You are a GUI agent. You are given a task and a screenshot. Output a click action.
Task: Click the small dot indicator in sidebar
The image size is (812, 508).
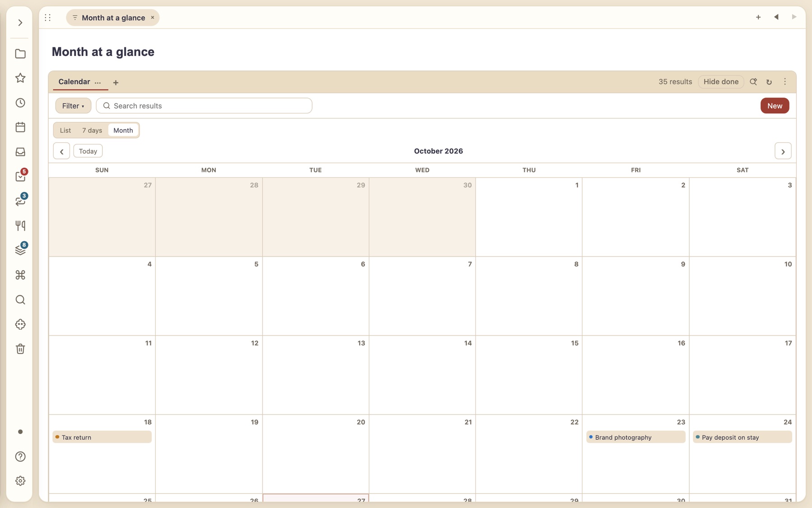(x=20, y=432)
